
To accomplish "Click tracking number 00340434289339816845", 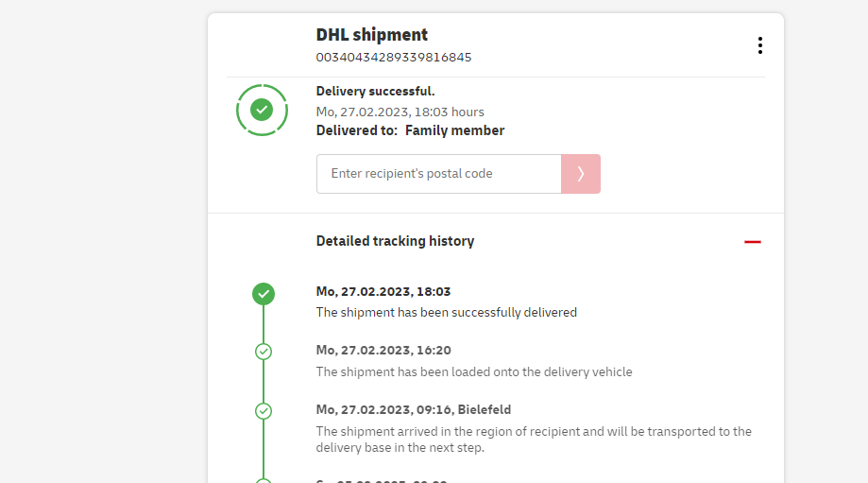I will (393, 58).
